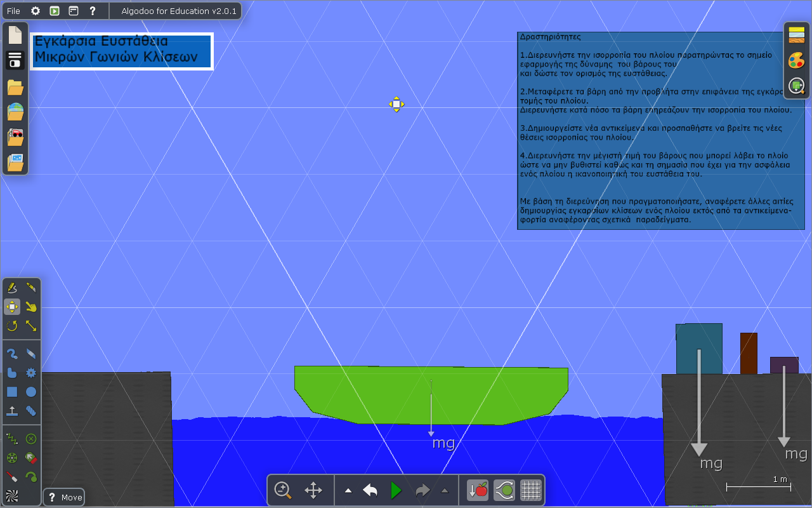Select the Box tool
The width and height of the screenshot is (812, 508).
tap(12, 392)
